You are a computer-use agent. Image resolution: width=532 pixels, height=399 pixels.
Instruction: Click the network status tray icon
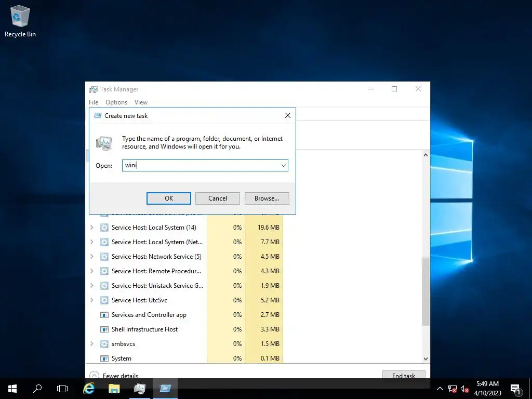453,389
